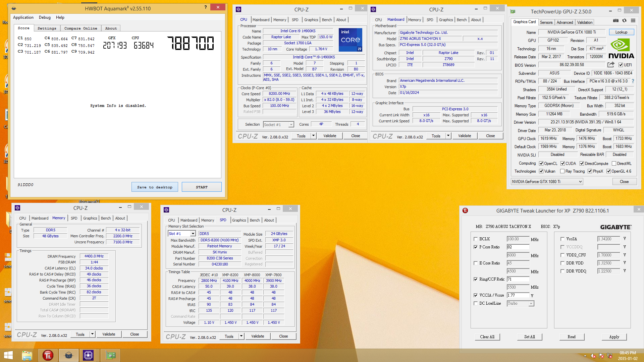Click the title bar icon of the CPU-Z Mainboard window

pos(373,9)
